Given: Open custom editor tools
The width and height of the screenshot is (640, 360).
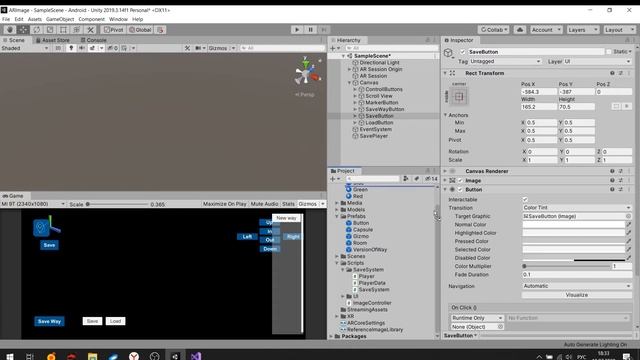Looking at the screenshot, I should 90,30.
